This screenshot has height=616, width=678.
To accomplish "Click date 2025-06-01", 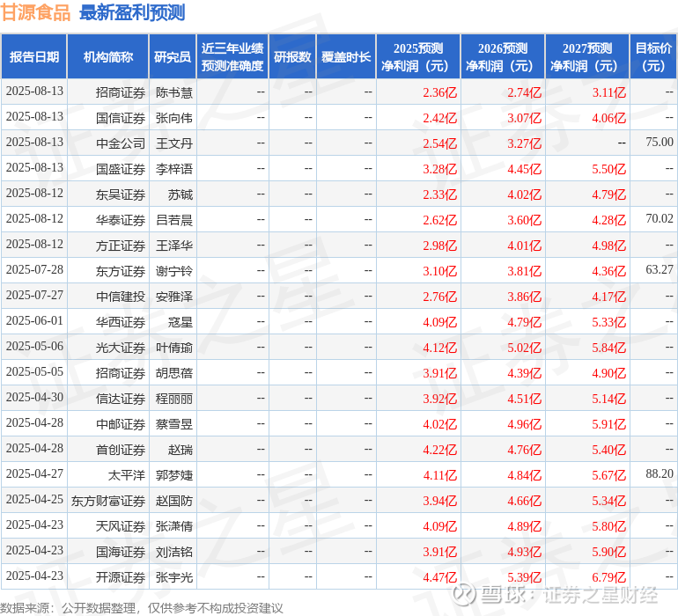I will (x=34, y=320).
